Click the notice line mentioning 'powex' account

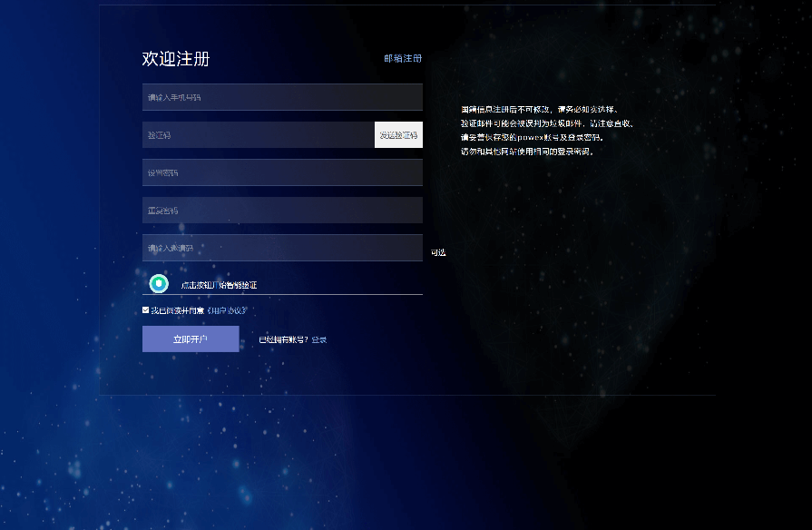click(x=533, y=137)
